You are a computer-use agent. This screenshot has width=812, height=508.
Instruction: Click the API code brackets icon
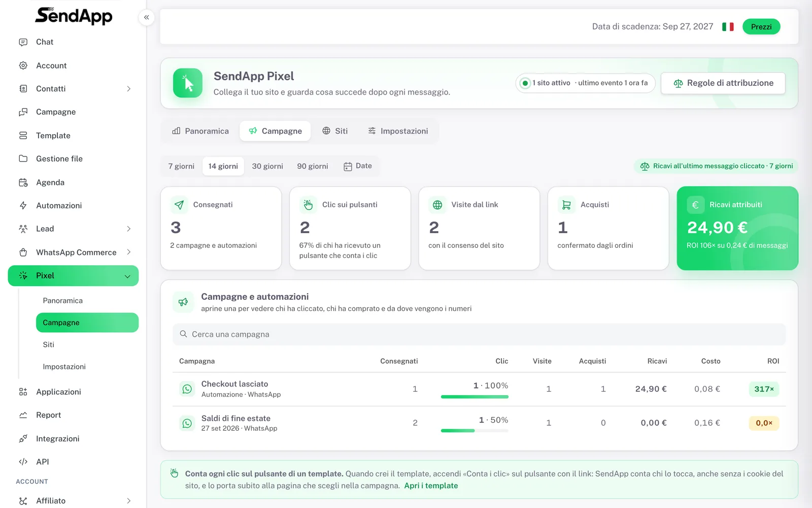(23, 462)
